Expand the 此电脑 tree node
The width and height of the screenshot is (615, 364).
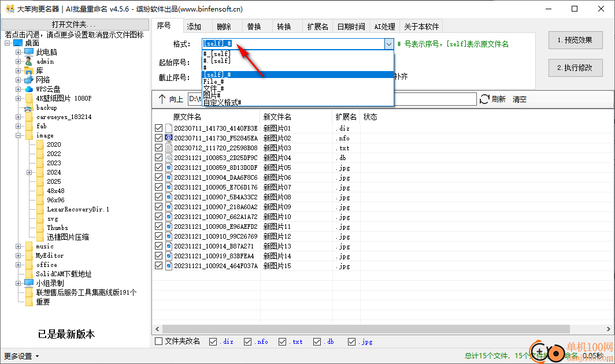coord(18,52)
